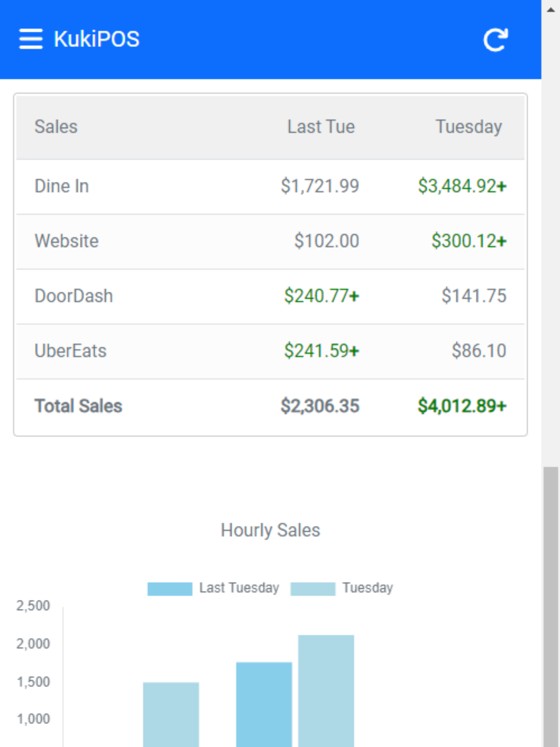Select the DoorDash sales row
The width and height of the screenshot is (560, 747).
click(x=270, y=296)
